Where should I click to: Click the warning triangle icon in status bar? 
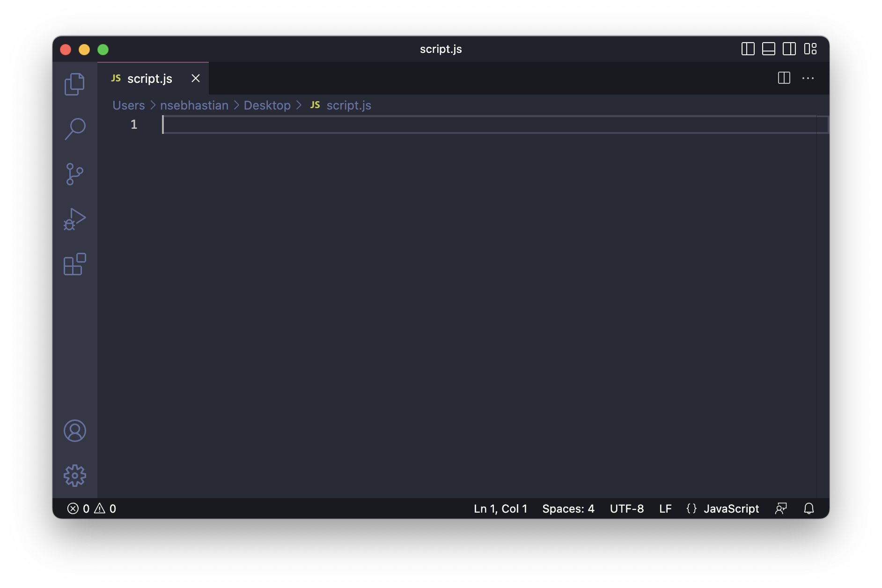pos(100,508)
